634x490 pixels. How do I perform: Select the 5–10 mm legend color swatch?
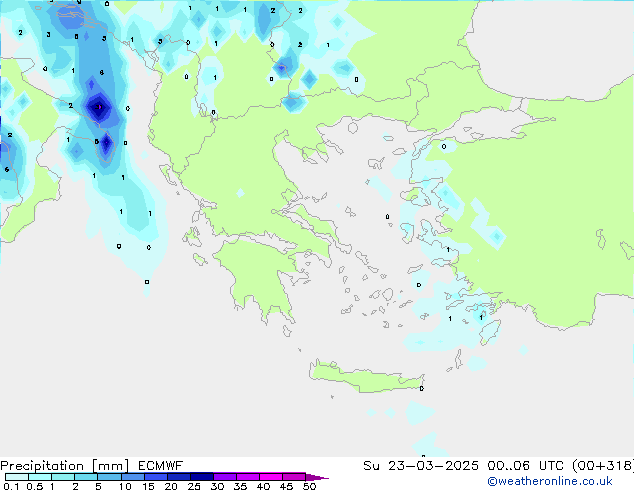coord(109,477)
